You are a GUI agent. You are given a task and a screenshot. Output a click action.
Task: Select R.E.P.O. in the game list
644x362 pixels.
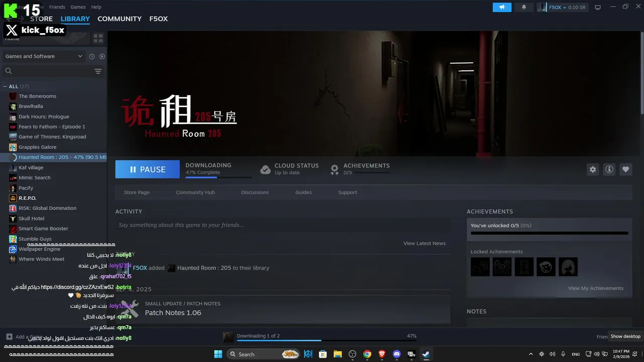(27, 198)
